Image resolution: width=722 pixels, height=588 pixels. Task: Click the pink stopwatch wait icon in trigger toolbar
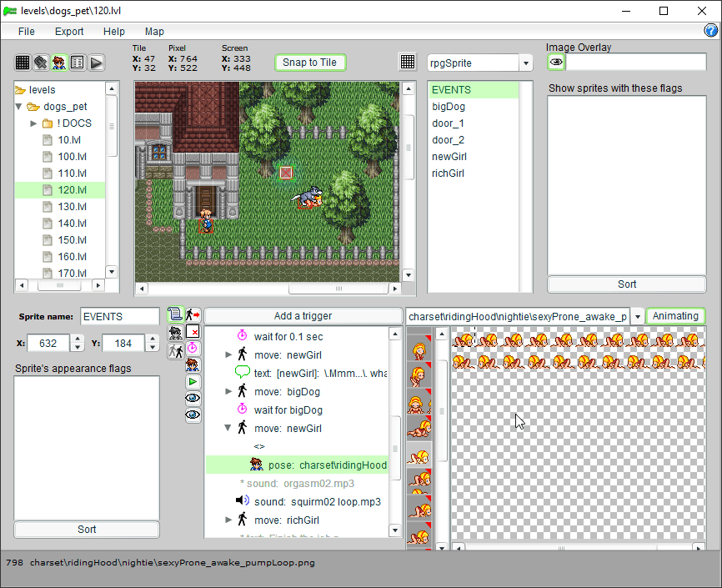click(x=193, y=348)
